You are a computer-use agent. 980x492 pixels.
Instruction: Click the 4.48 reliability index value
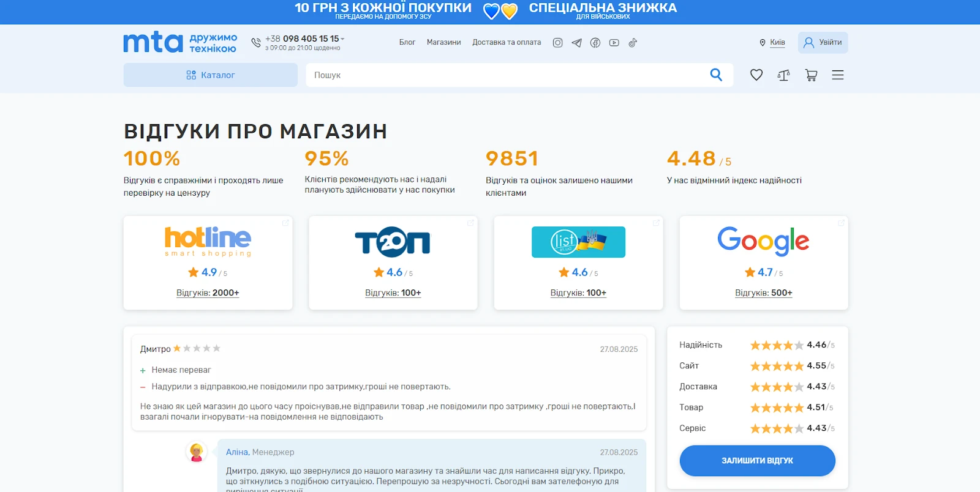coord(692,158)
